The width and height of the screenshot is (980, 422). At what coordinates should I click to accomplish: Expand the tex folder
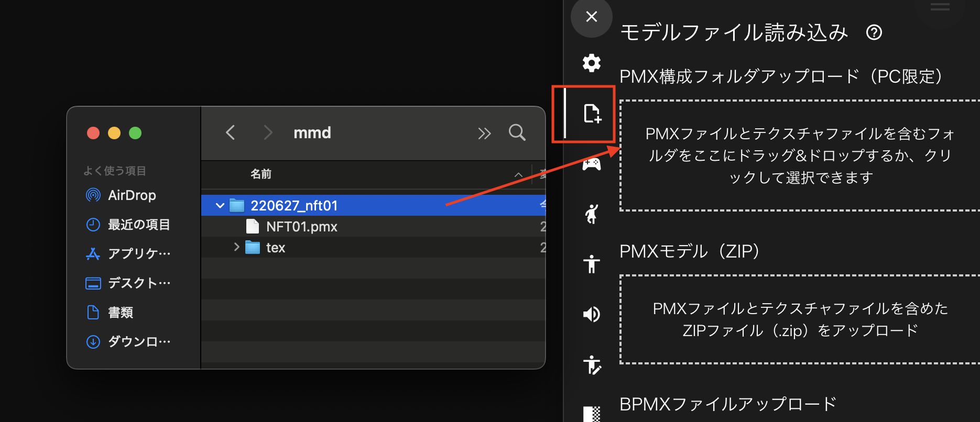(x=236, y=247)
